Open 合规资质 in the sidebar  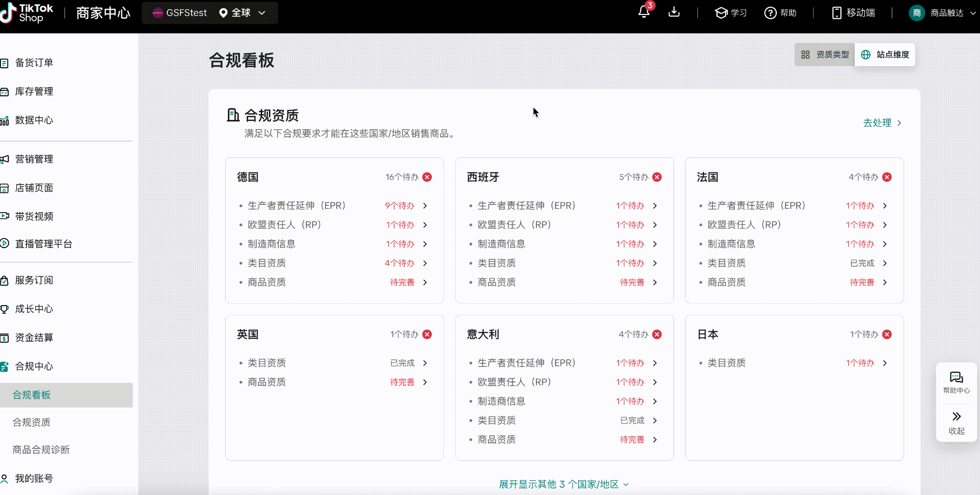click(31, 422)
